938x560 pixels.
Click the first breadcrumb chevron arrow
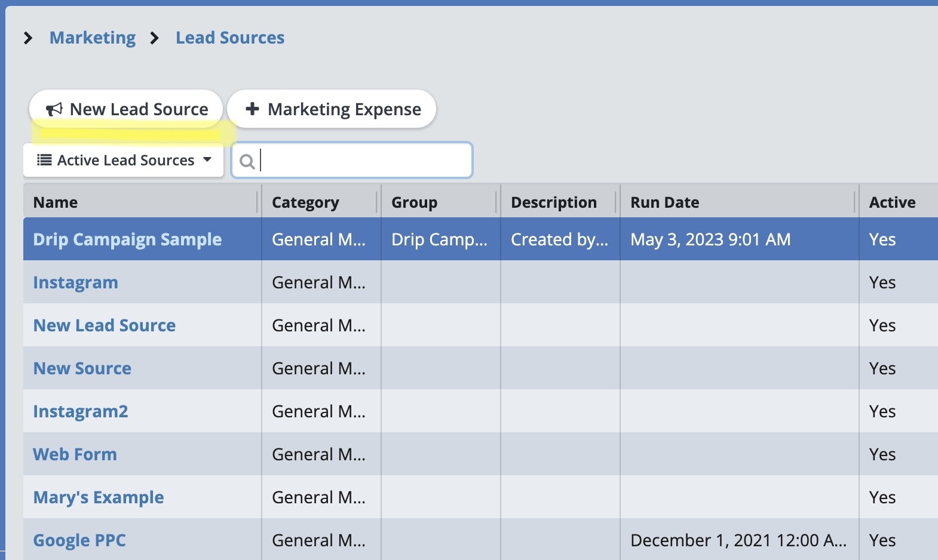(27, 38)
